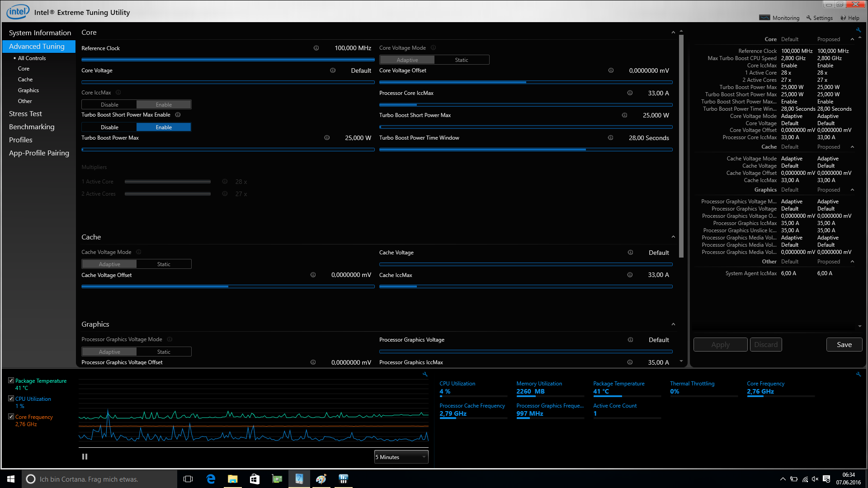Click the Turbo Boost Power Time Window slider
868x488 pixels.
[x=525, y=150]
